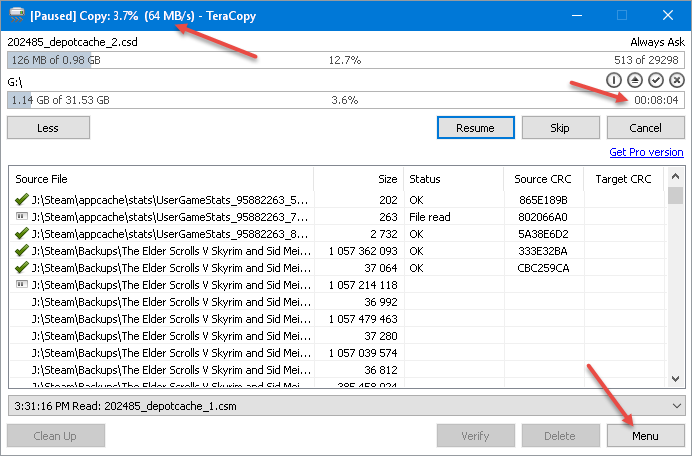Sort by the Status column header

454,179
